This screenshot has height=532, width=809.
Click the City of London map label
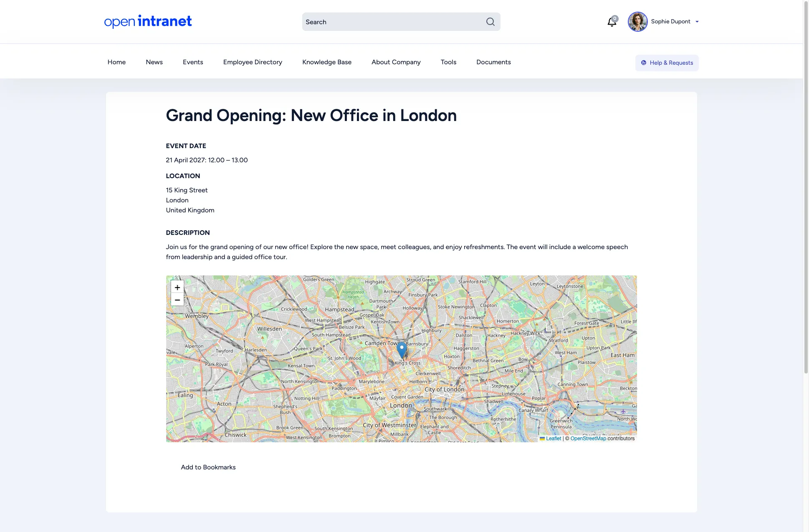tap(444, 389)
